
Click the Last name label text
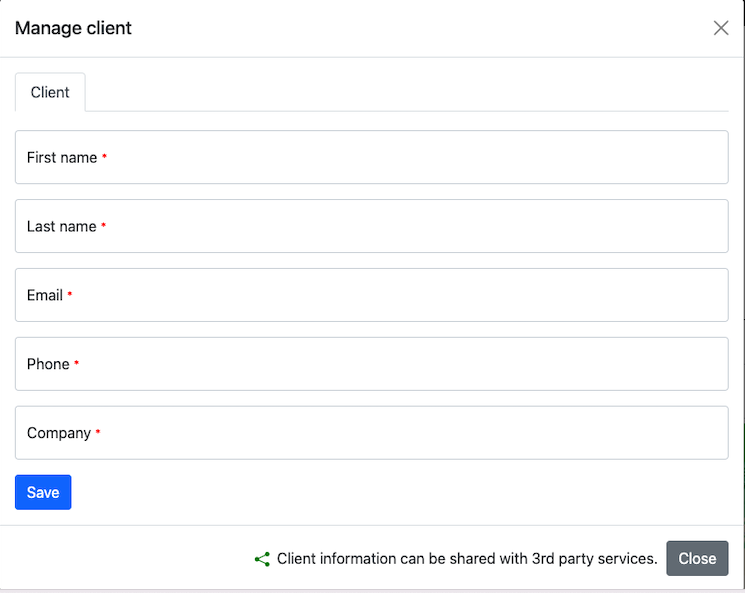(62, 226)
